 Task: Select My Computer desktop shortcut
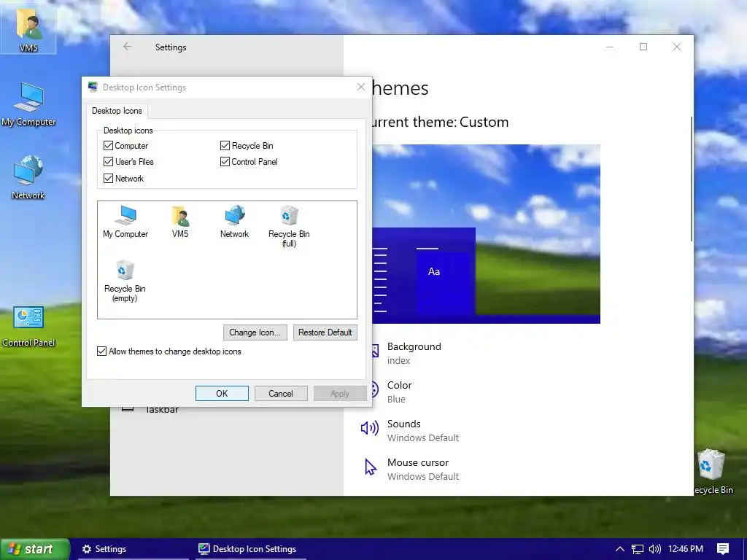coord(28,104)
